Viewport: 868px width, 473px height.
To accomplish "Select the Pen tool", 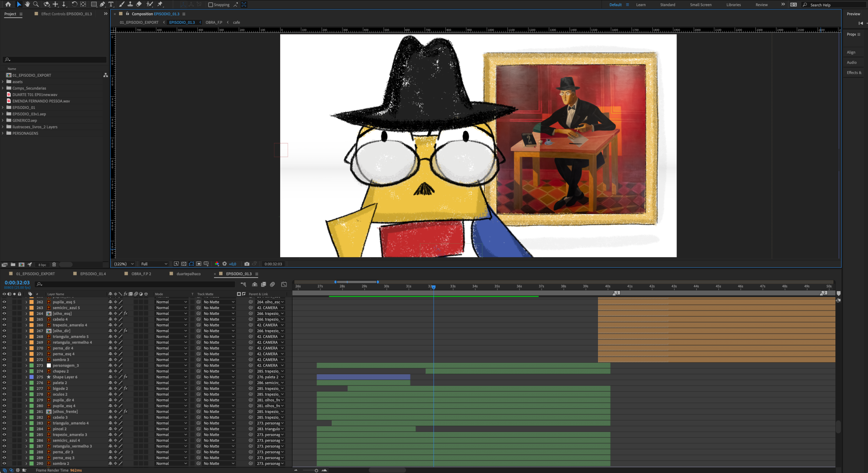I will [x=102, y=4].
